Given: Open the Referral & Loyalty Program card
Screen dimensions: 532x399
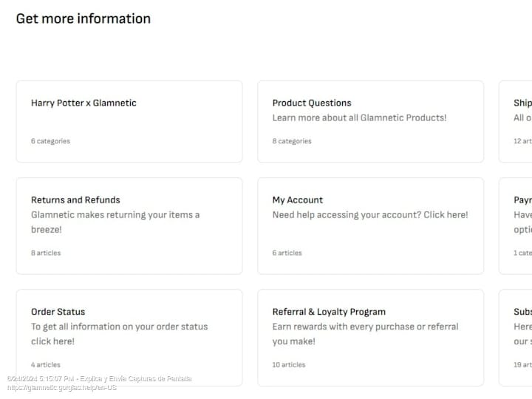Looking at the screenshot, I should click(370, 338).
